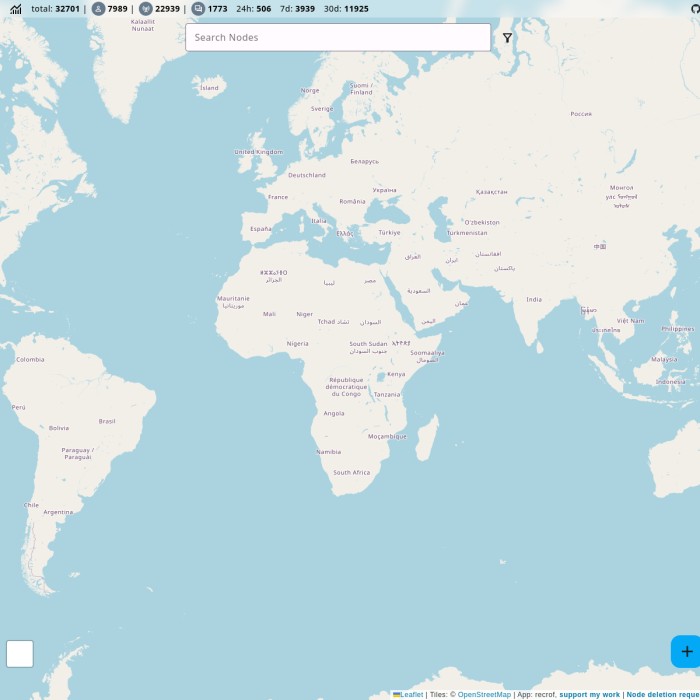The height and width of the screenshot is (700, 700).
Task: Click the Ukraine flag next to Leaflet
Action: click(x=397, y=695)
